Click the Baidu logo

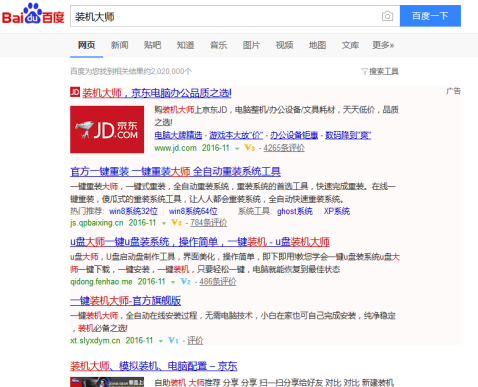tap(33, 14)
